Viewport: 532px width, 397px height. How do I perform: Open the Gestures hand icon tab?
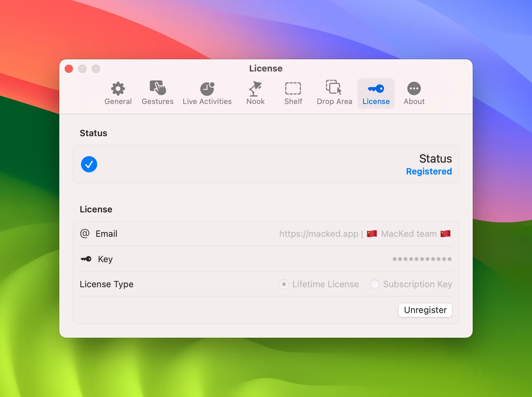point(158,88)
